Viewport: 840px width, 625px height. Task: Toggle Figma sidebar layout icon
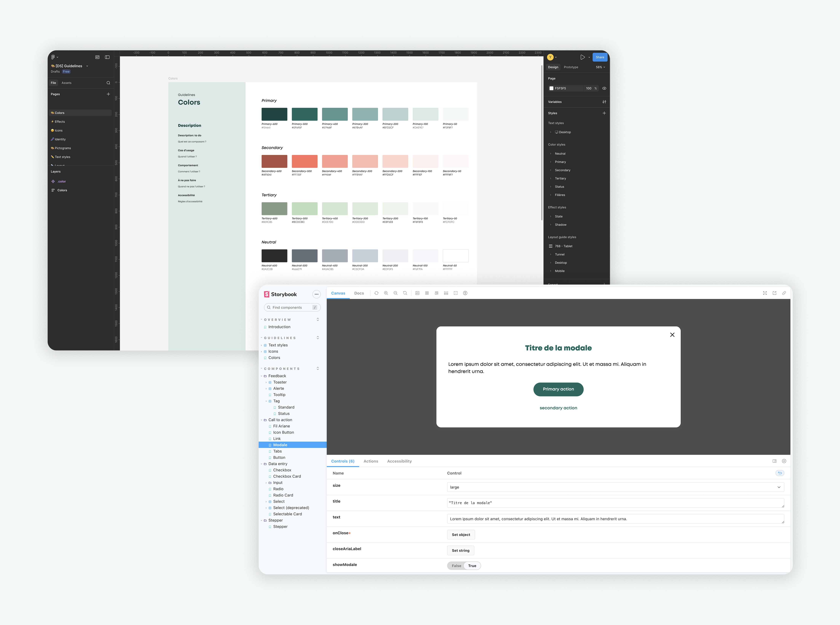[107, 57]
